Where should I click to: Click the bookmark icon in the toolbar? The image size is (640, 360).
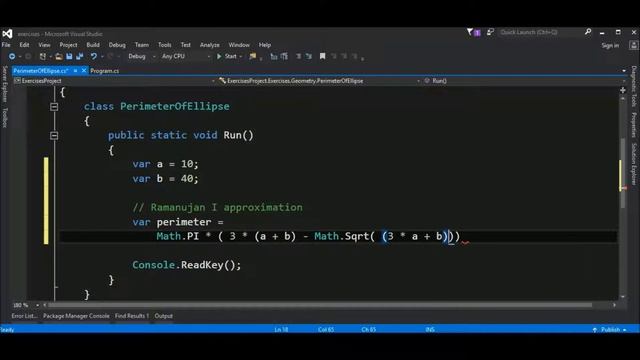pos(322,56)
